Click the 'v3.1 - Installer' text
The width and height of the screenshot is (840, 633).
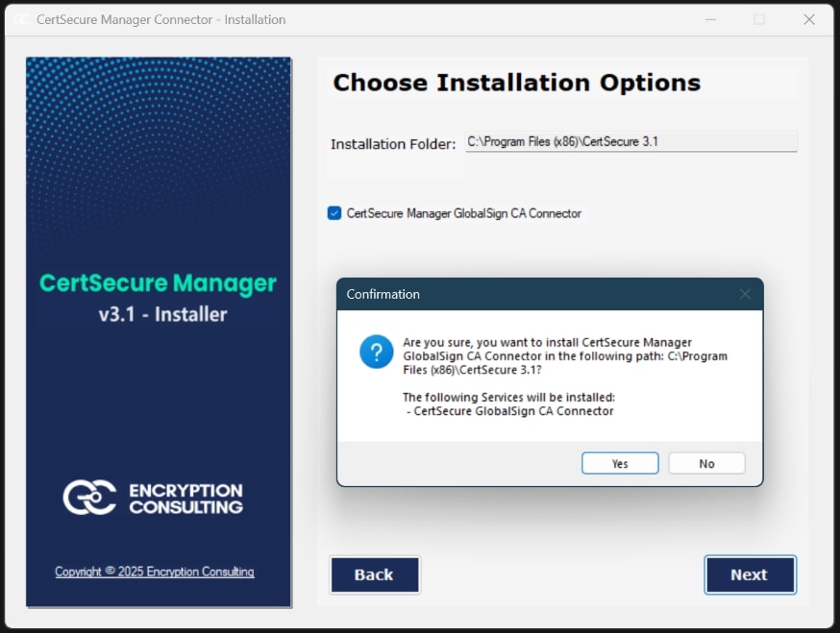(x=162, y=314)
